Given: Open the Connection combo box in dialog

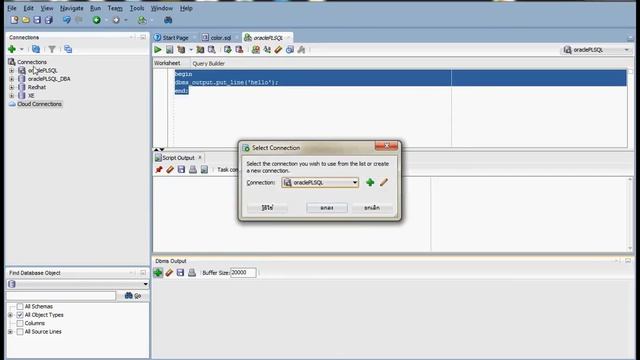Looking at the screenshot, I should pos(320,182).
